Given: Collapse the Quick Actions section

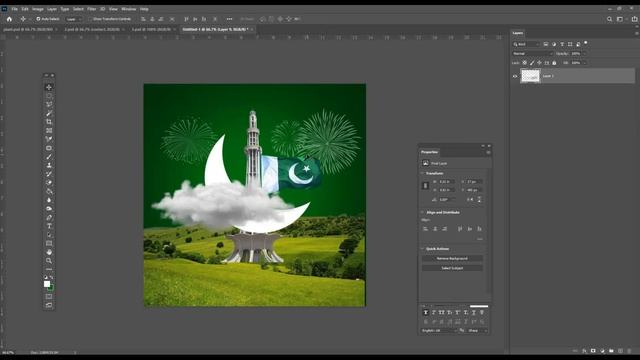Looking at the screenshot, I should (x=422, y=249).
